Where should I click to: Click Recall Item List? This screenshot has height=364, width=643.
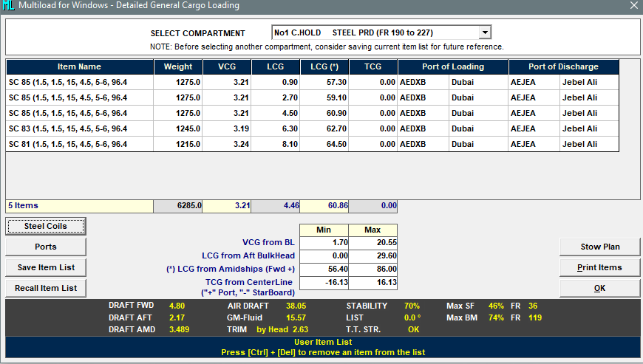coord(46,288)
